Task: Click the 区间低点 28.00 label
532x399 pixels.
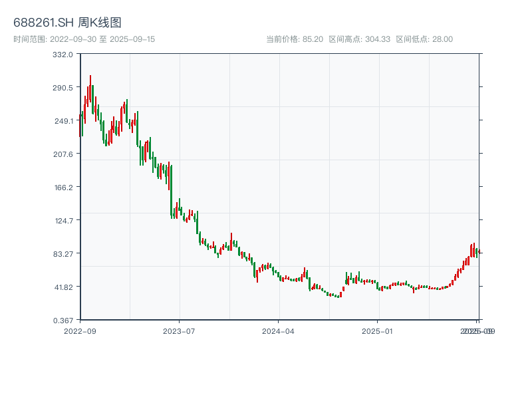Action: click(x=426, y=39)
